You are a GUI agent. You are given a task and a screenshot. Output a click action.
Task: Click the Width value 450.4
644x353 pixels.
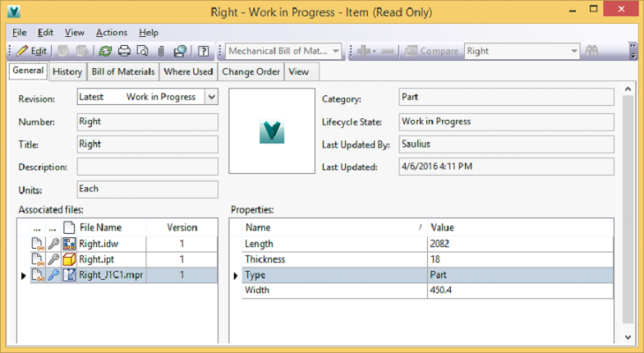click(x=441, y=290)
